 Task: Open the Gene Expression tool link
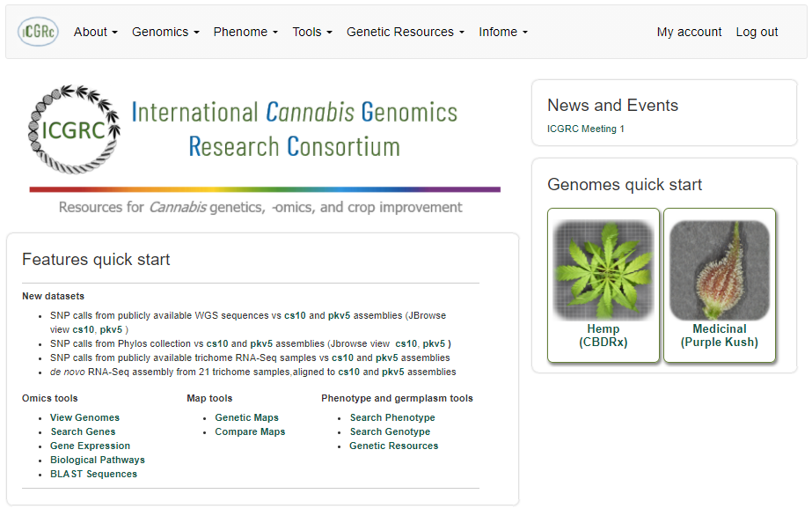pos(90,446)
